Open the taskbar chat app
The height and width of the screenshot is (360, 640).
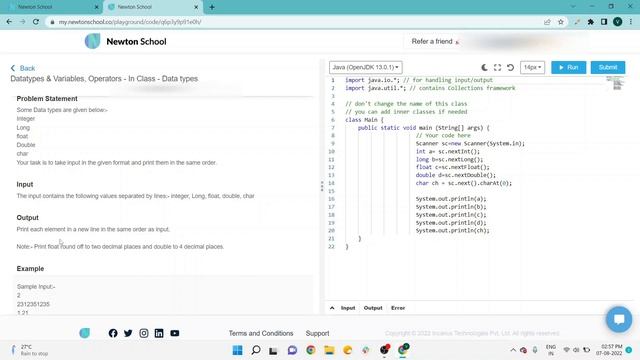coord(292,350)
